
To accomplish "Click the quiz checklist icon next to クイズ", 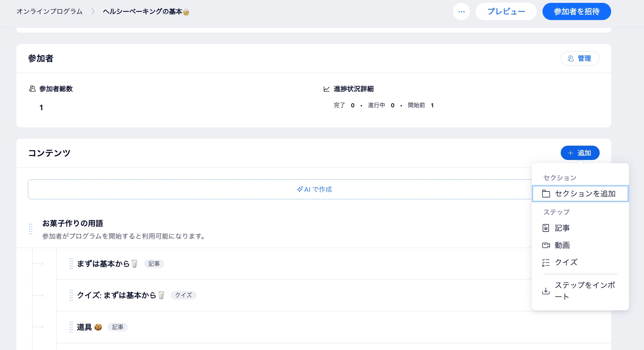I will pyautogui.click(x=546, y=262).
